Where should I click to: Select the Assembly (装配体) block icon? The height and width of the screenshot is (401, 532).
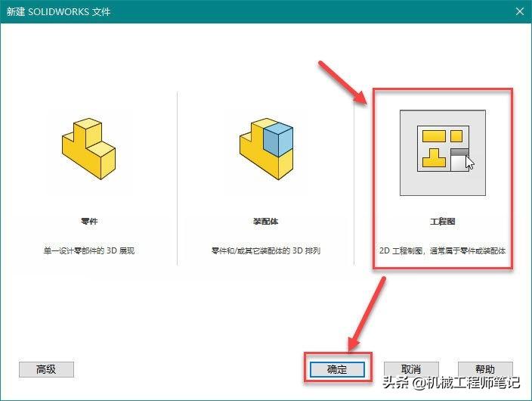(266, 149)
